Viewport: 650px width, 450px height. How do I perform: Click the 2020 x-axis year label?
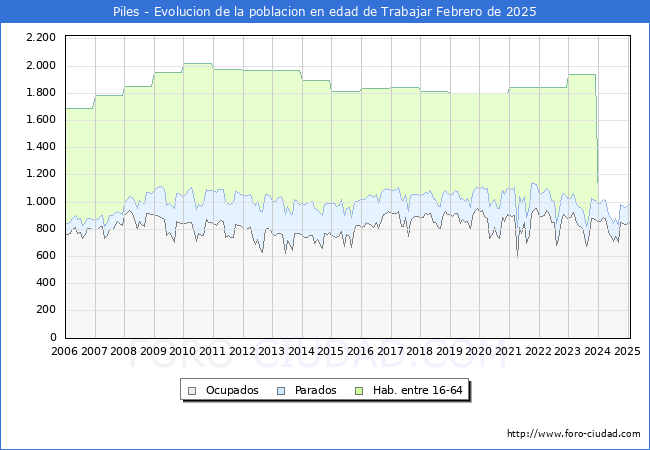[x=479, y=351]
